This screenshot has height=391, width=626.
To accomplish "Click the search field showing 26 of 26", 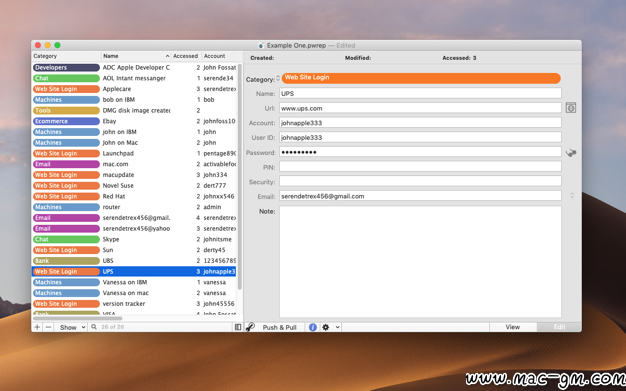I will click(160, 327).
